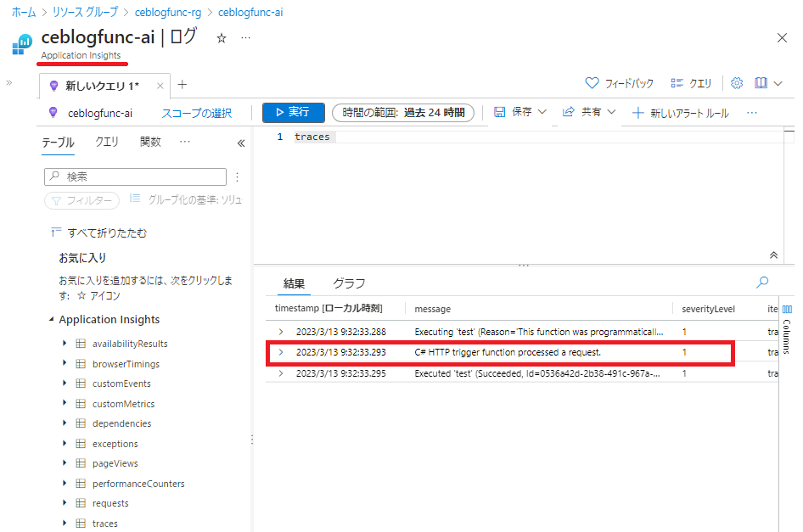The width and height of the screenshot is (803, 532).
Task: Close the ceblogfunc-ai logs blade
Action: pos(782,38)
